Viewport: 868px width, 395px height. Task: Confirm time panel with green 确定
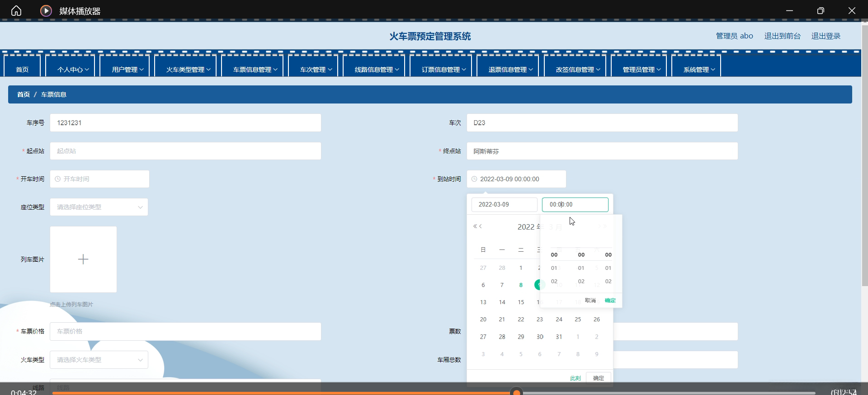[610, 301]
